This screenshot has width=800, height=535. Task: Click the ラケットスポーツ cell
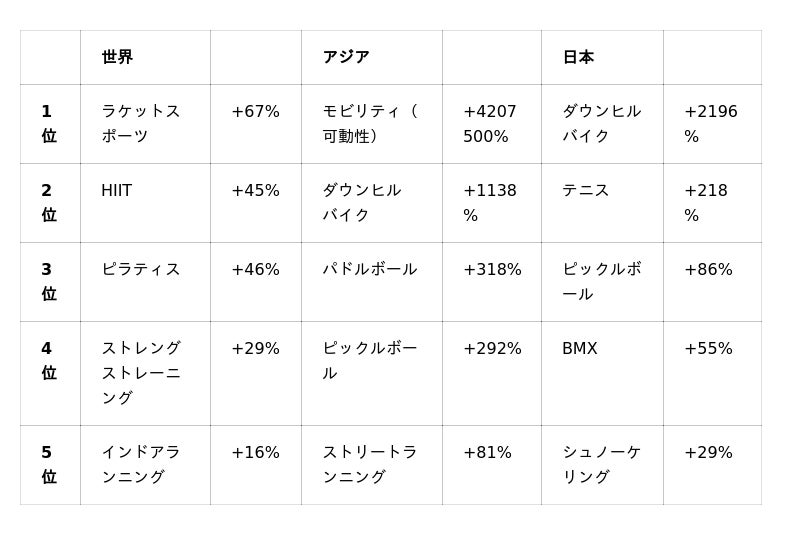[x=141, y=124]
